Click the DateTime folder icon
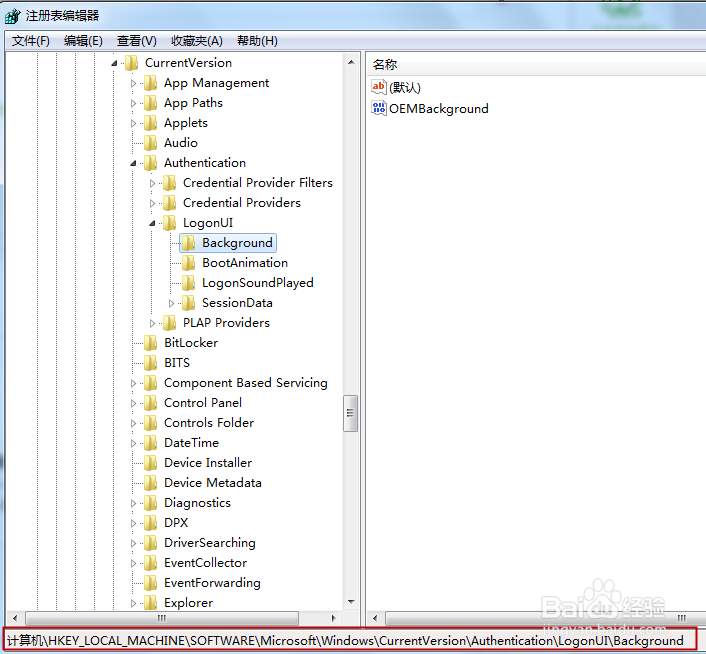This screenshot has height=654, width=706. pyautogui.click(x=150, y=443)
